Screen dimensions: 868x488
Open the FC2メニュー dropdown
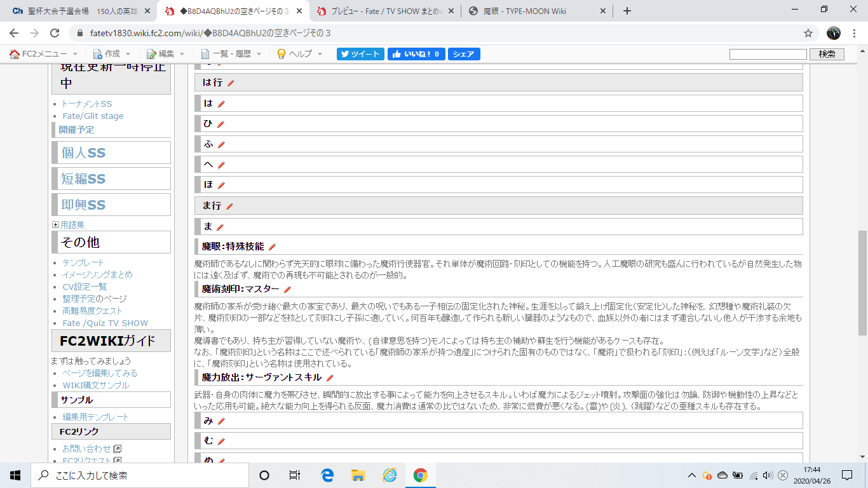tap(43, 54)
